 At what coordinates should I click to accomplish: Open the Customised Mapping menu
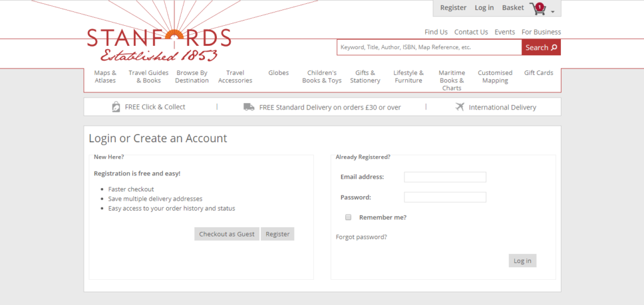pos(495,77)
